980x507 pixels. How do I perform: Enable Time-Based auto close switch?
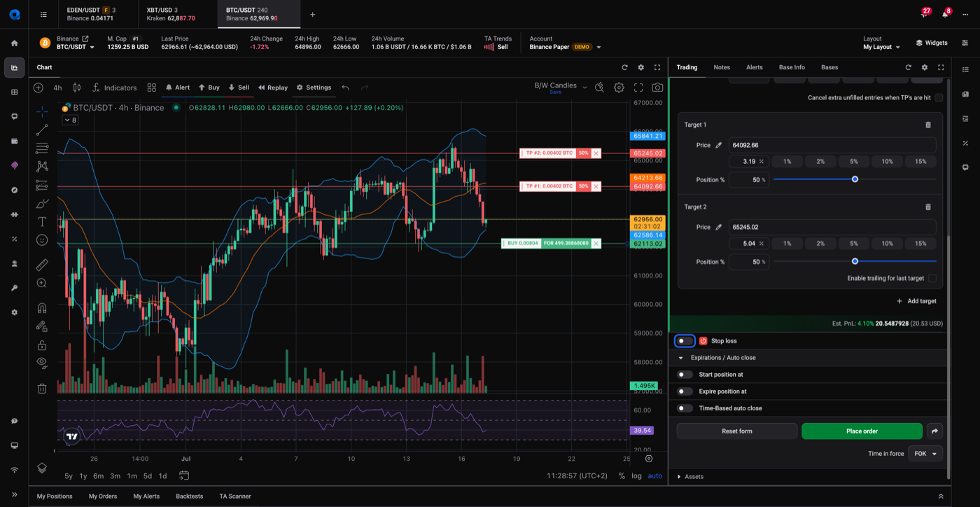685,408
